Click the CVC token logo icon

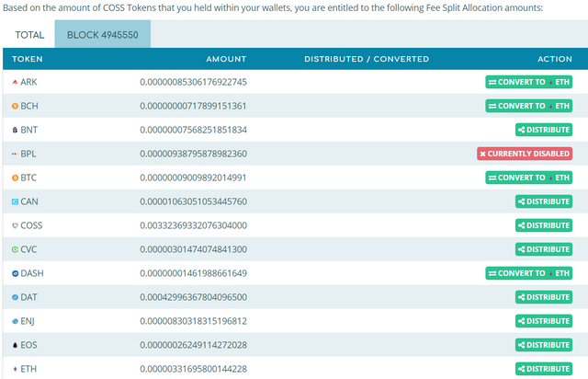tap(15, 249)
